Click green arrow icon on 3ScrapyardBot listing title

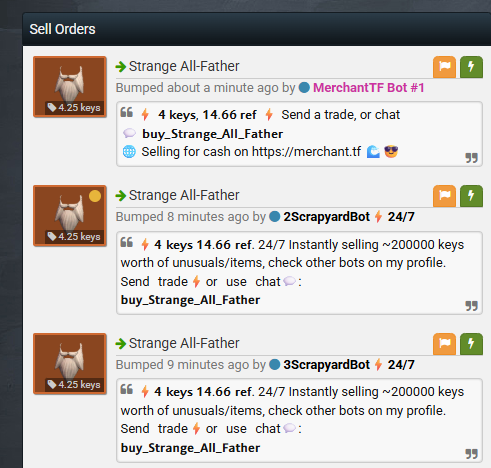tap(121, 344)
